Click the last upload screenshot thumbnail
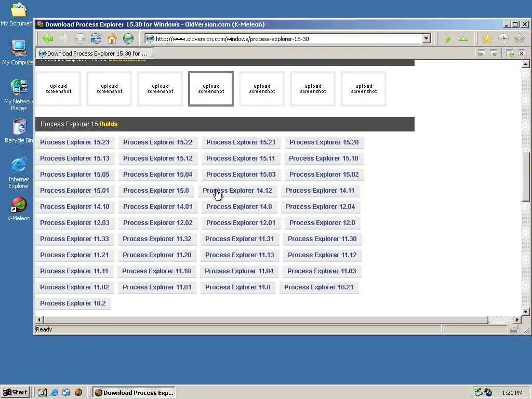 point(364,89)
